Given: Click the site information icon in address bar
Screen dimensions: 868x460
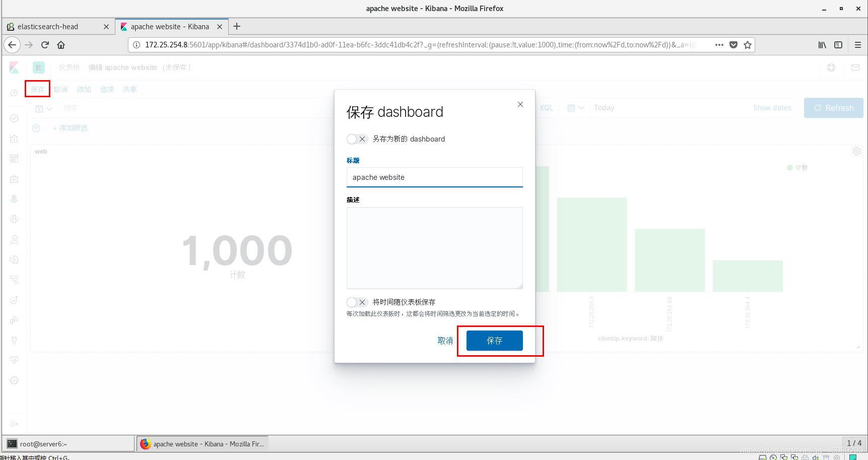Looking at the screenshot, I should point(136,45).
